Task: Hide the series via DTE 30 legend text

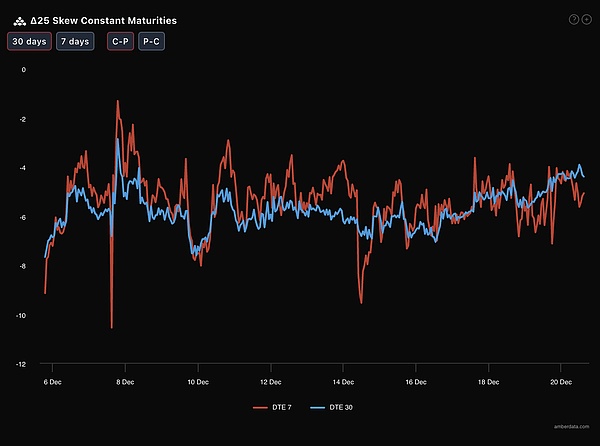Action: tap(342, 408)
